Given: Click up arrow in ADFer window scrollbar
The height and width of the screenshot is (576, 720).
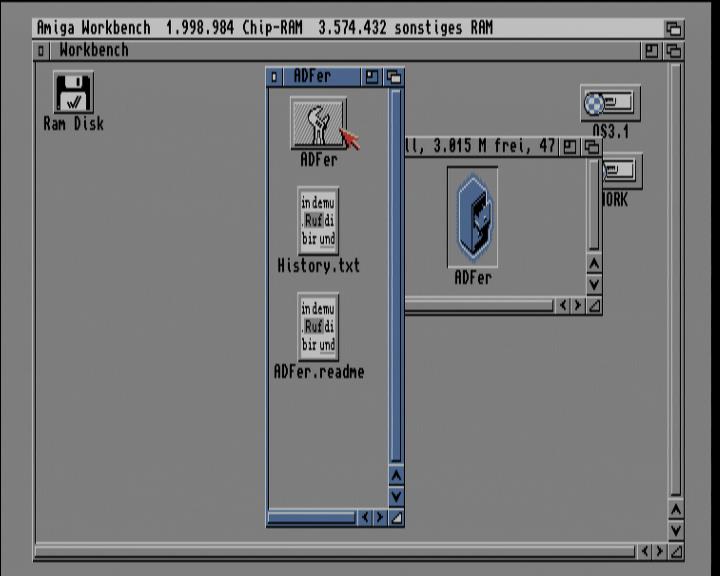Looking at the screenshot, I should tap(396, 475).
